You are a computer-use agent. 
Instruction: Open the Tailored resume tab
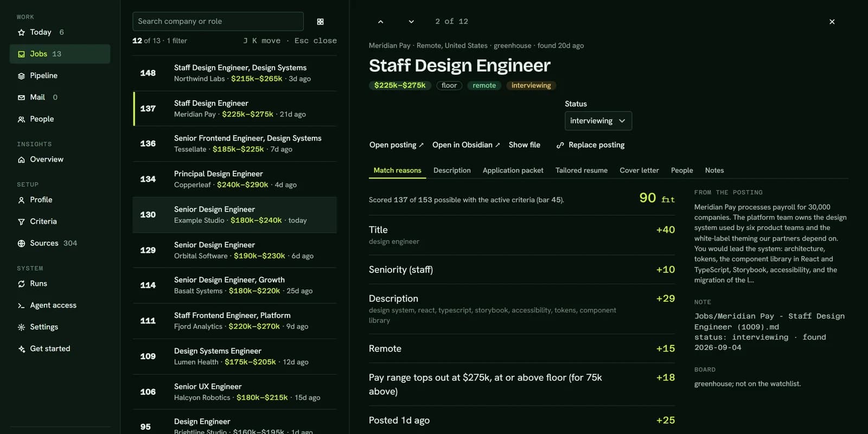click(581, 170)
